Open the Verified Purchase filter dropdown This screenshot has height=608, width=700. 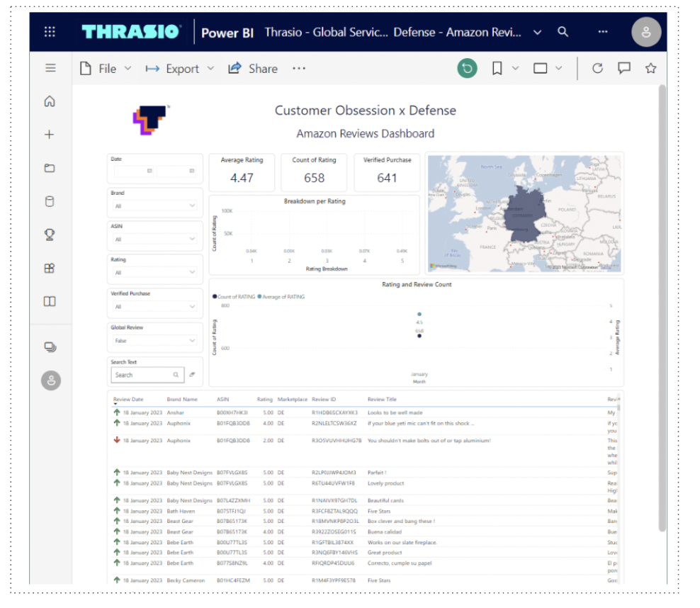pyautogui.click(x=154, y=307)
